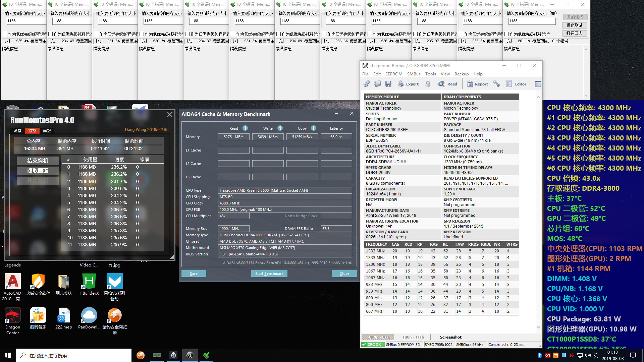The width and height of the screenshot is (644, 362).
Task: Click the wrench tool icon in toolbar
Action: tap(497, 84)
